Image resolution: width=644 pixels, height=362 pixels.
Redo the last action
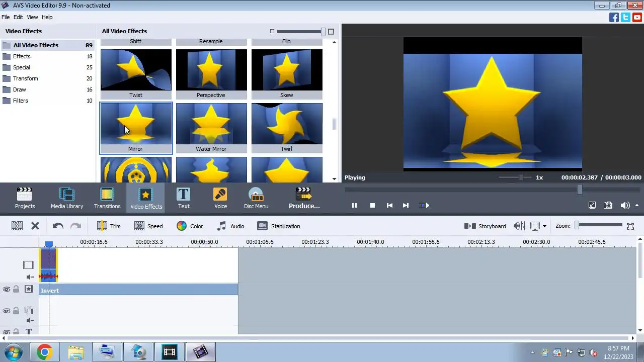coord(75,226)
